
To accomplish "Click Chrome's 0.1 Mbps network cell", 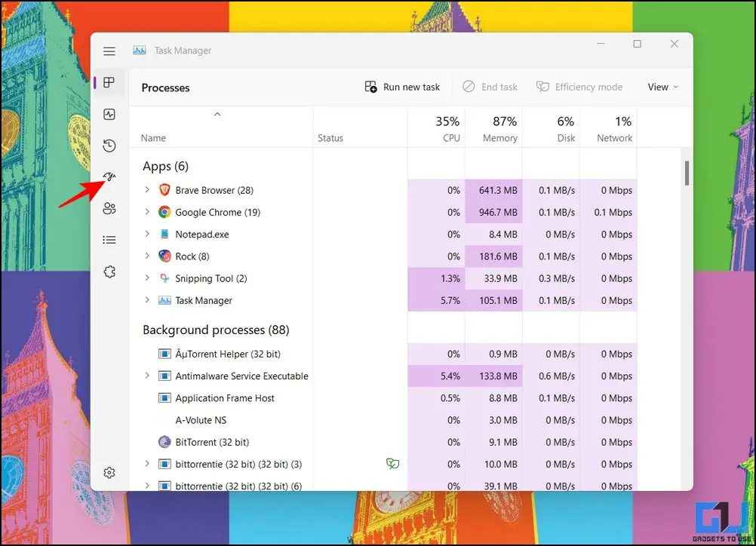I will point(609,213).
